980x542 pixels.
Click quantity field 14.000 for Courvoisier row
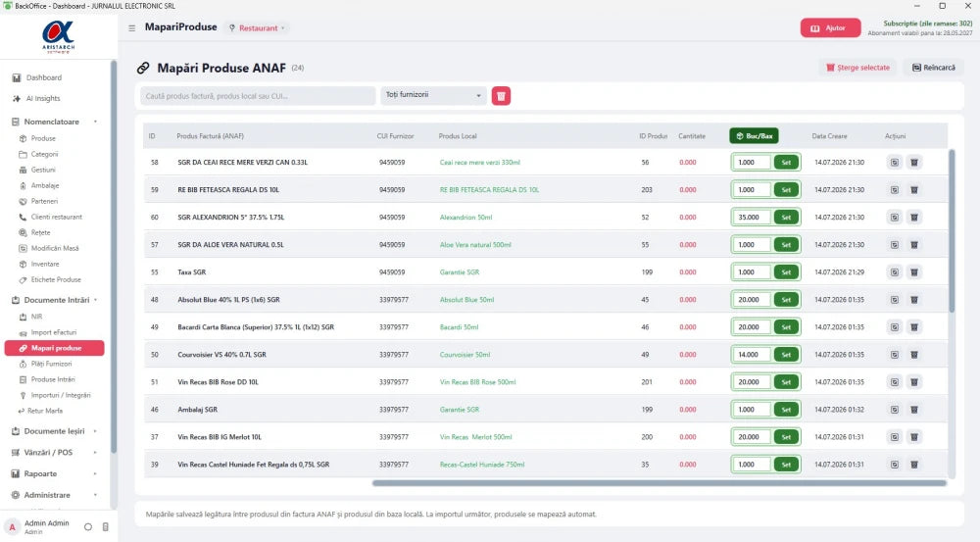[x=752, y=355]
